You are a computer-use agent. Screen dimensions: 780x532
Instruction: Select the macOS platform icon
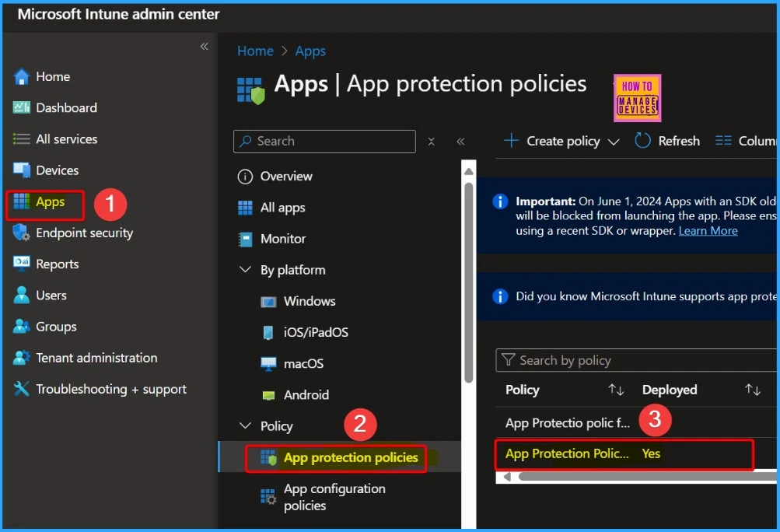pyautogui.click(x=268, y=364)
